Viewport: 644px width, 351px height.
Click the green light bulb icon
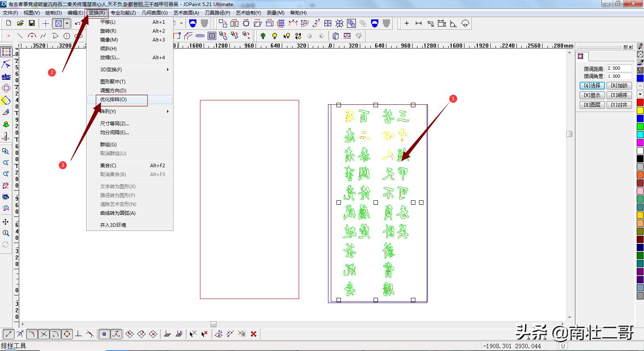[x=263, y=36]
